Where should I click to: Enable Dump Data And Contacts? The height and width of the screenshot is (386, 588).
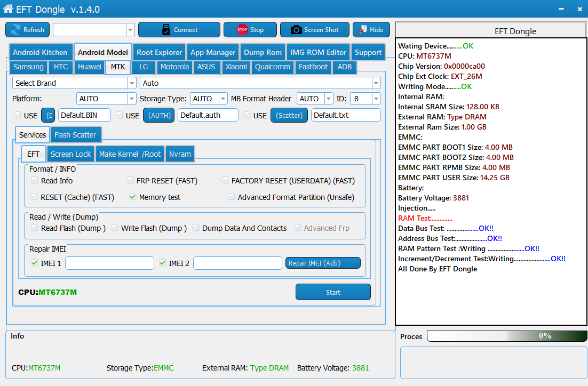[x=196, y=228]
